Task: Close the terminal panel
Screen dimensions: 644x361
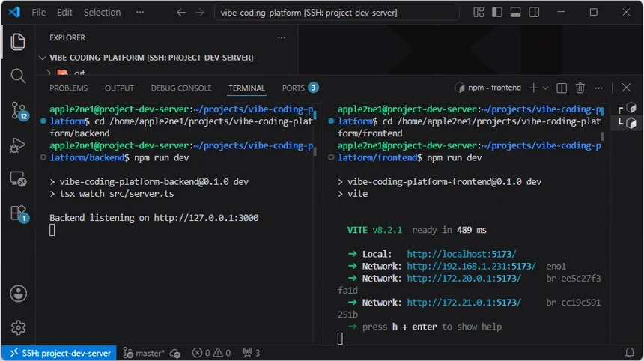Action: (x=626, y=88)
